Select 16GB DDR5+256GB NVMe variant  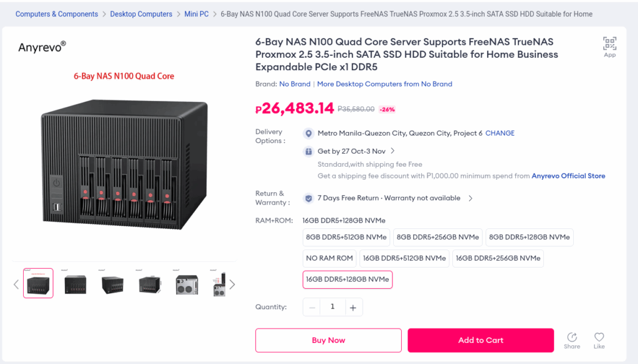coord(498,258)
